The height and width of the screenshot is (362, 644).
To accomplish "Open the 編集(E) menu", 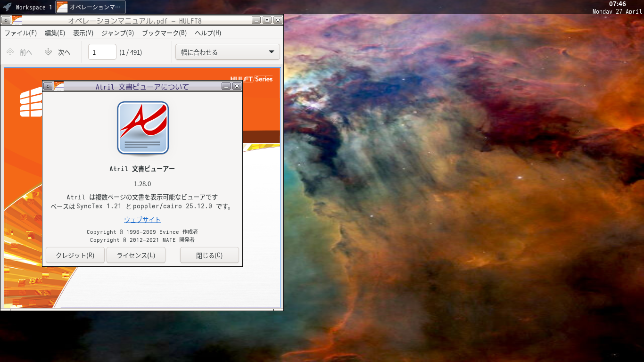I will point(55,33).
